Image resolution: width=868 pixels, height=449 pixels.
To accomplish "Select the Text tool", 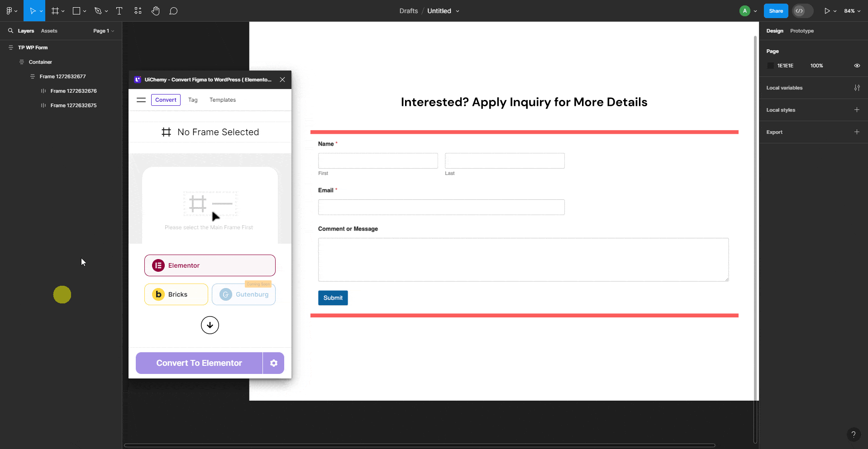I will 119,10.
